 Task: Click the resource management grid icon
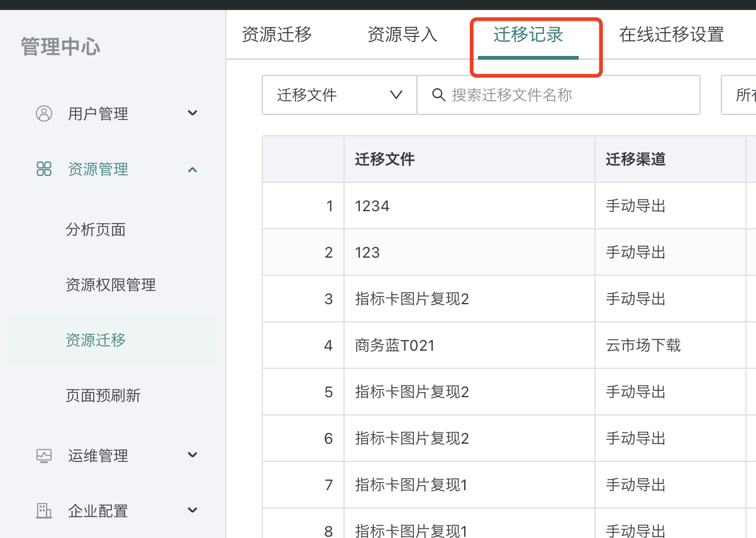tap(44, 169)
